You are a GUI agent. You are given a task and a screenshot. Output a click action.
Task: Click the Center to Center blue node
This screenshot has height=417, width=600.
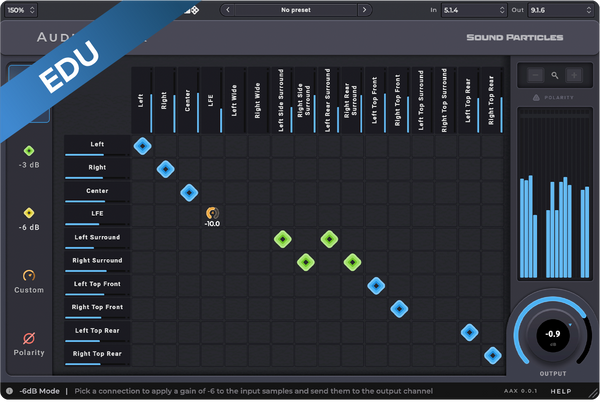click(x=189, y=192)
